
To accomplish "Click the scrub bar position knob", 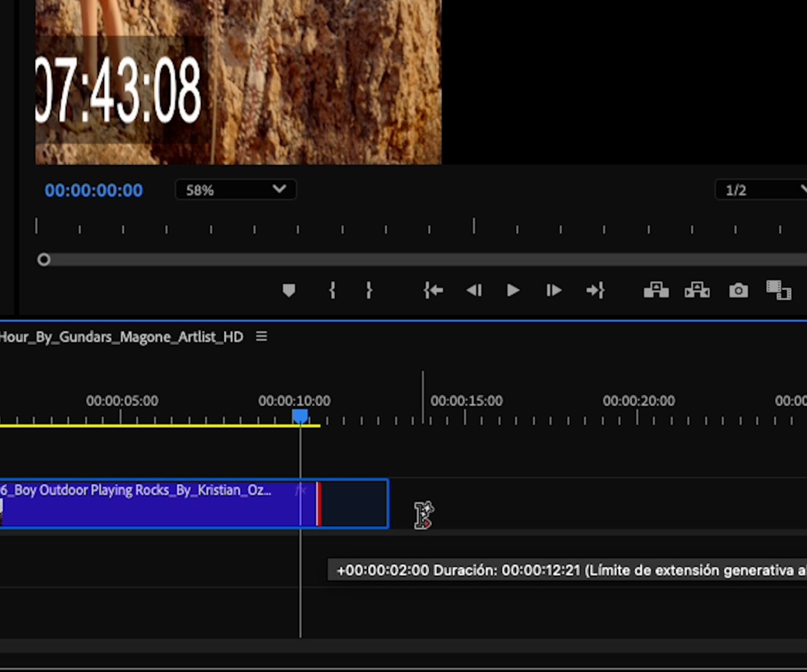I will tap(44, 260).
